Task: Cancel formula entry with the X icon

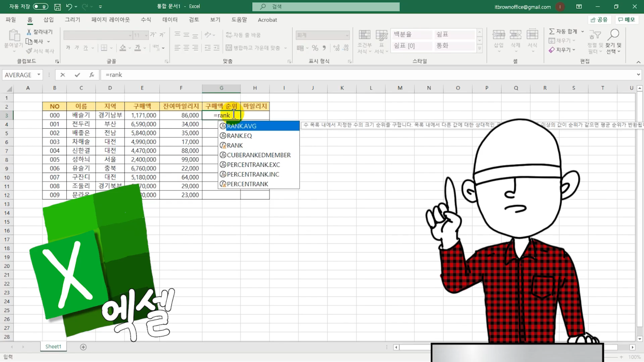Action: coord(63,75)
